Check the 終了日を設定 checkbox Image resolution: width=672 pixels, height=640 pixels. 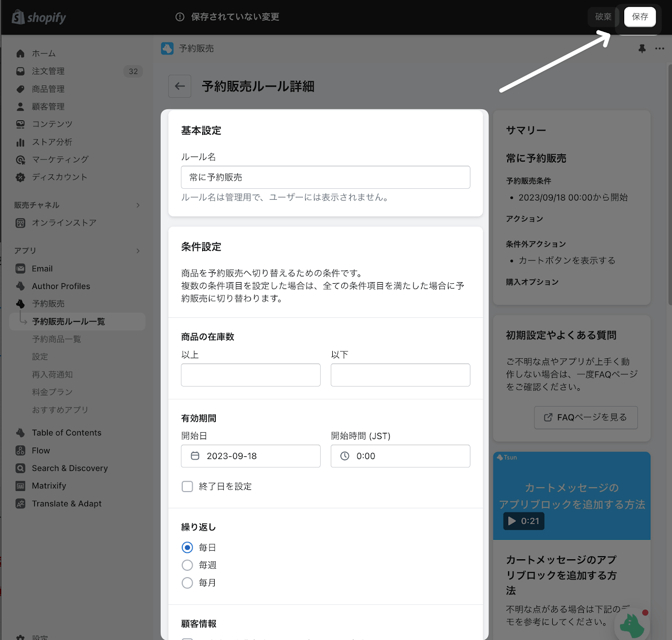pyautogui.click(x=187, y=486)
